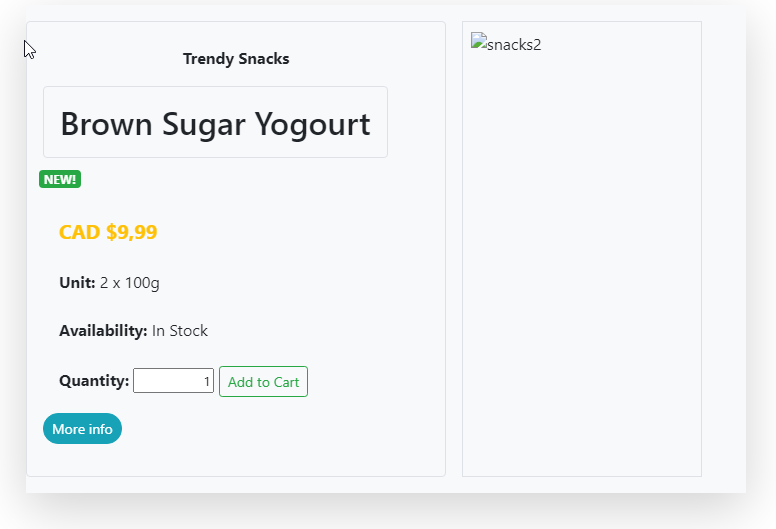776x529 pixels.
Task: Click the In Stock status text
Action: point(180,331)
